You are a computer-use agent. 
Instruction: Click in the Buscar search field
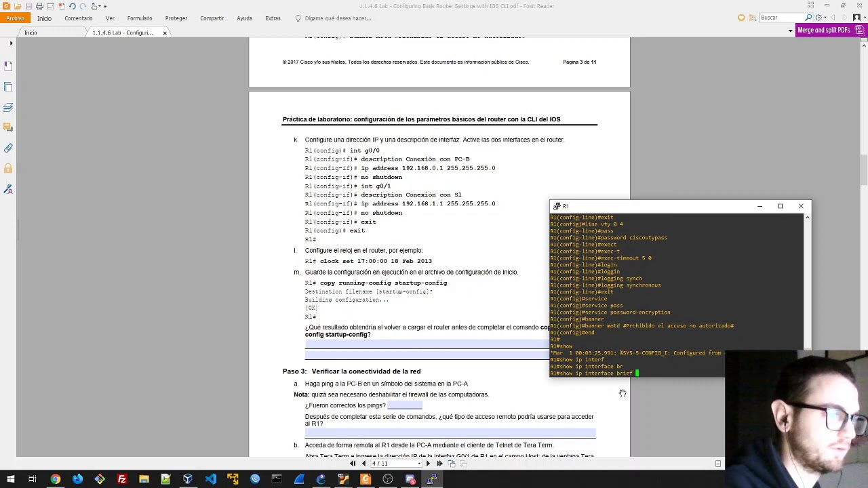pos(781,18)
